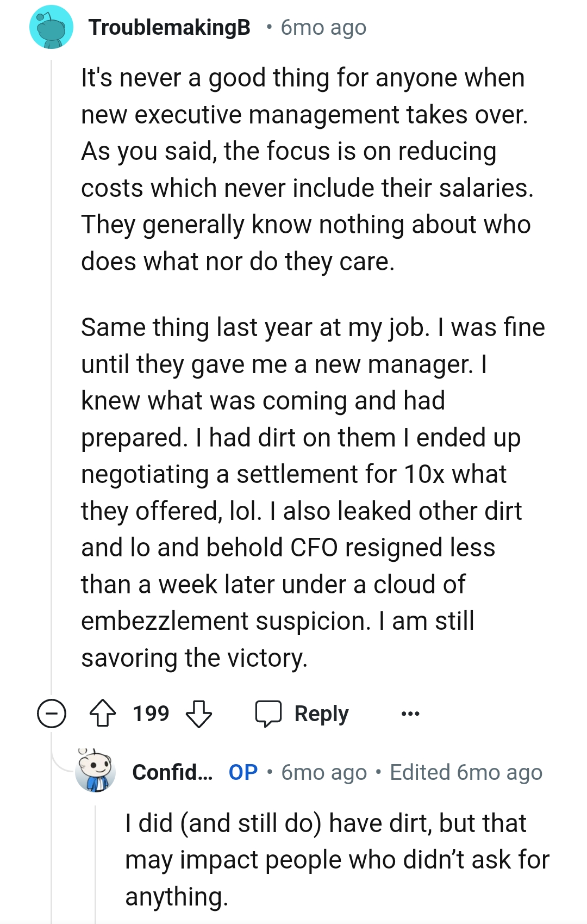Screen dimensions: 587x924
Task: Click the Edited 6mo ago label
Action: coord(467,773)
